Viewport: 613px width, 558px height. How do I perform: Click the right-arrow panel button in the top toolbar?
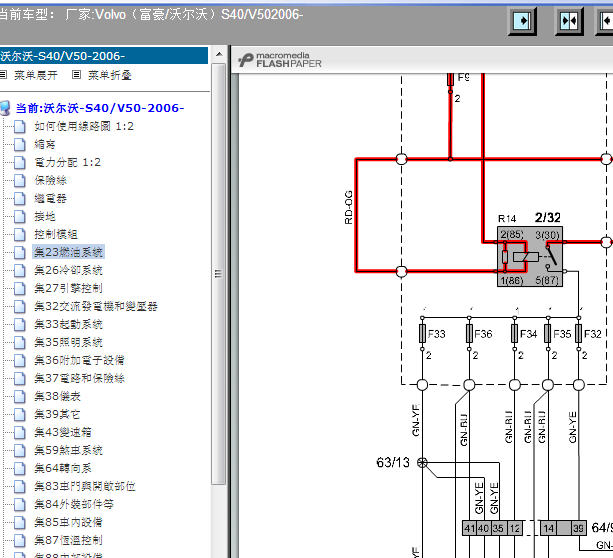pos(522,21)
